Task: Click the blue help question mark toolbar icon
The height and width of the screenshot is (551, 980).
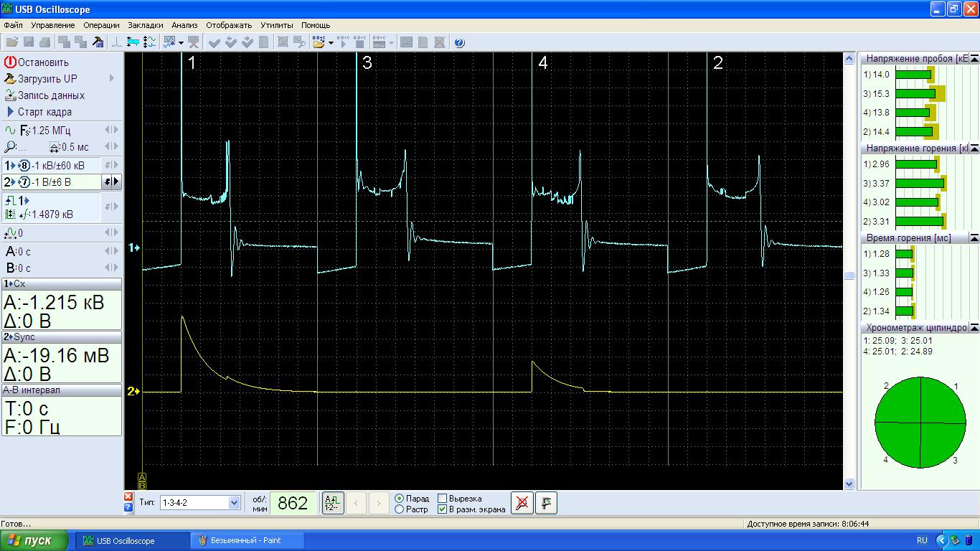Action: (459, 42)
